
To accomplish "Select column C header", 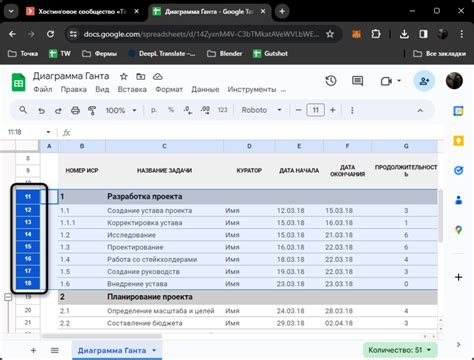I will [x=164, y=146].
